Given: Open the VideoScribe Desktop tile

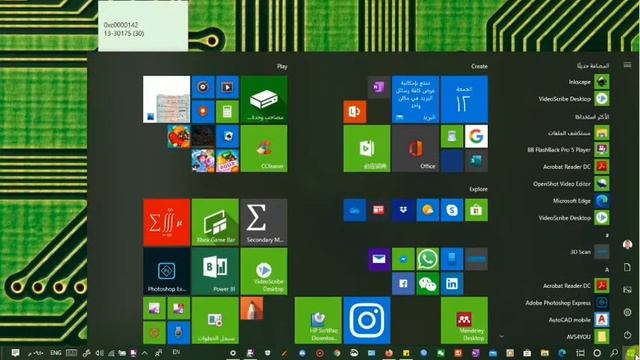Looking at the screenshot, I should tap(264, 271).
